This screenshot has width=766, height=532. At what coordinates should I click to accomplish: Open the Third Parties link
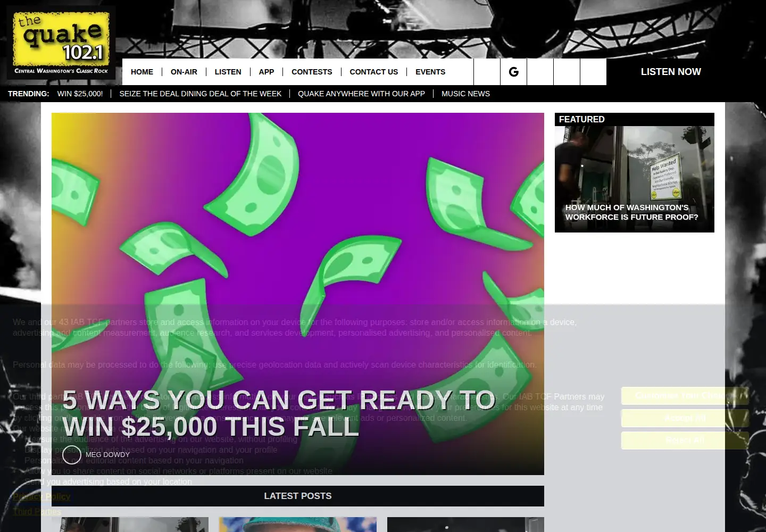[x=37, y=511]
